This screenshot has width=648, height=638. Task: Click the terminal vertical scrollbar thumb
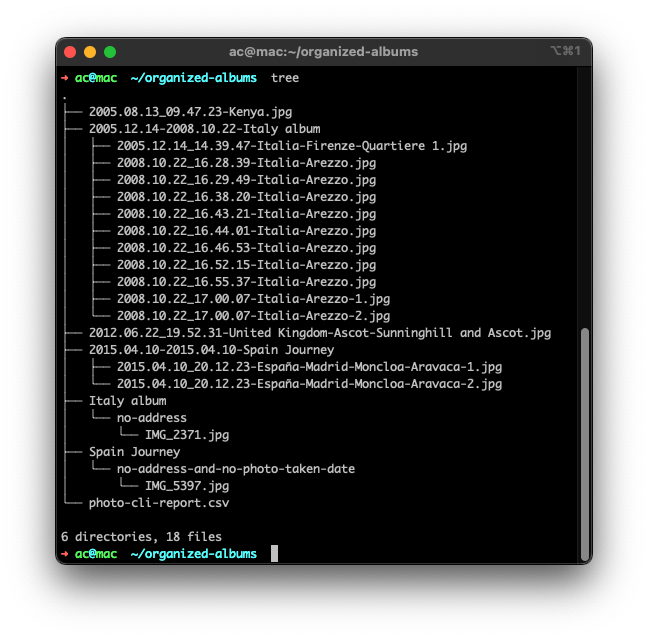click(584, 444)
